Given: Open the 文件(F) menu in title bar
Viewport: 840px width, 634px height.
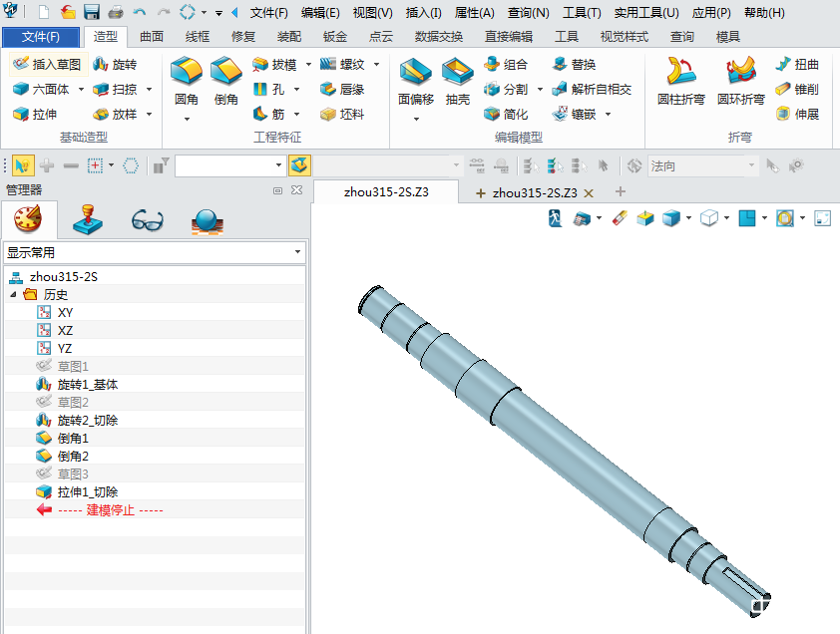Looking at the screenshot, I should (268, 13).
